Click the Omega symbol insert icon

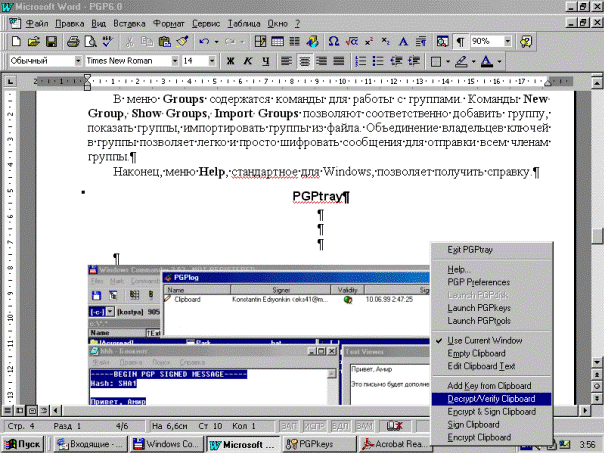coord(333,42)
